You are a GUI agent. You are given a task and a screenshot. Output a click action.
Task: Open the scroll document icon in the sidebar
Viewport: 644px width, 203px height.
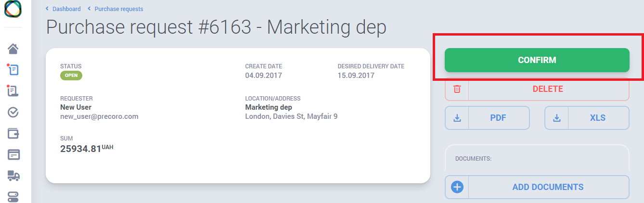click(x=13, y=91)
